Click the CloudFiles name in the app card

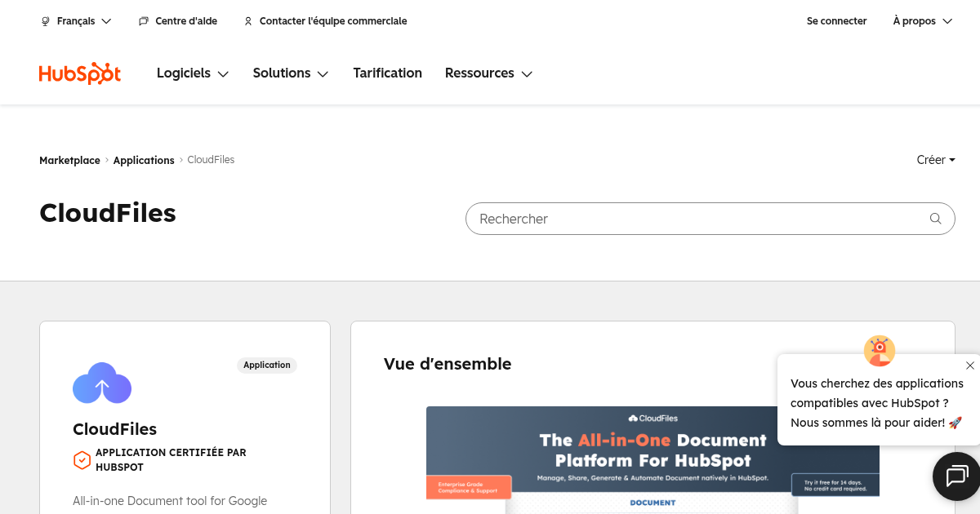tap(114, 429)
